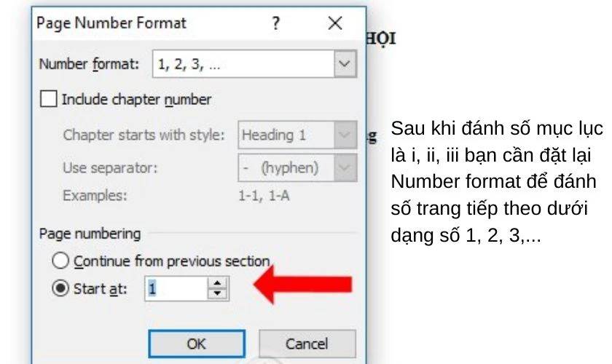Click the Cancel button

(307, 344)
